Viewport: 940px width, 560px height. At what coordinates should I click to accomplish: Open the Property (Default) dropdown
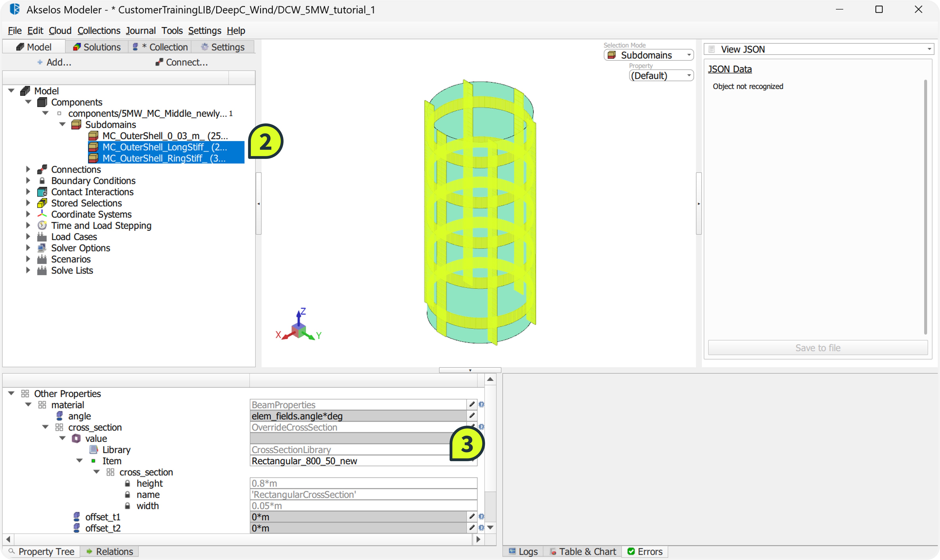pyautogui.click(x=661, y=75)
